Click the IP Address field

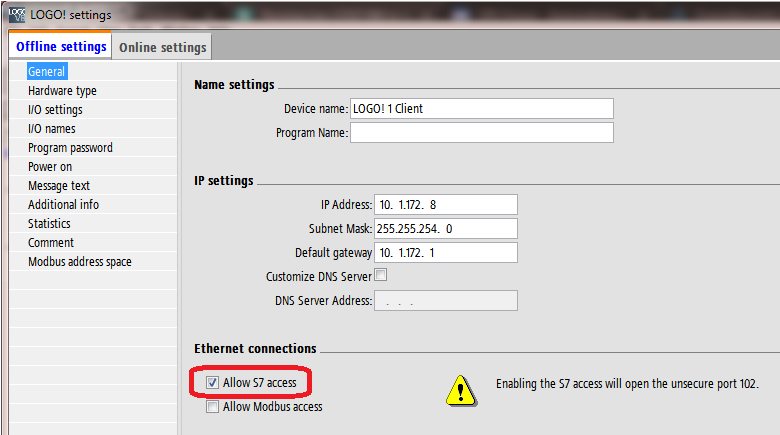[446, 205]
